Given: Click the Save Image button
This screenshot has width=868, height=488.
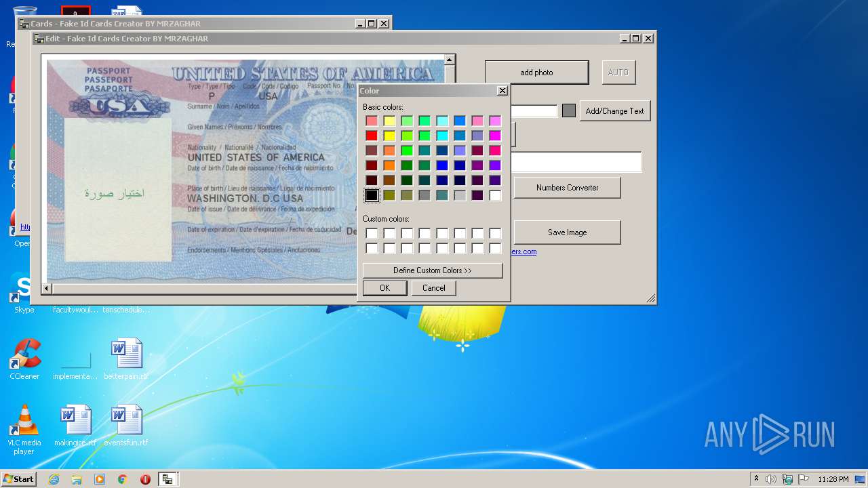Looking at the screenshot, I should tap(567, 232).
